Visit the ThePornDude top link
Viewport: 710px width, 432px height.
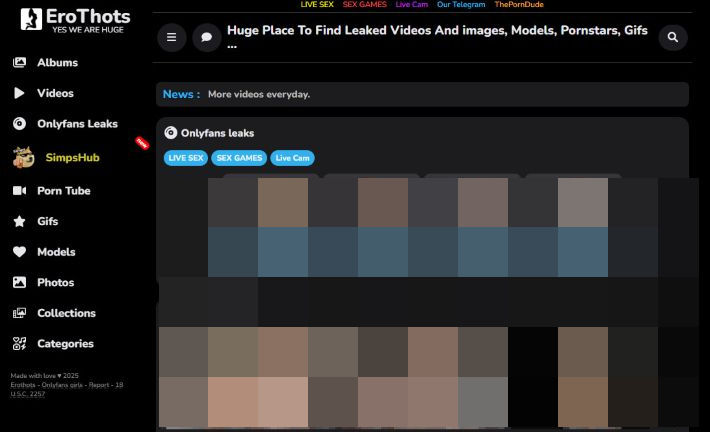pos(519,5)
